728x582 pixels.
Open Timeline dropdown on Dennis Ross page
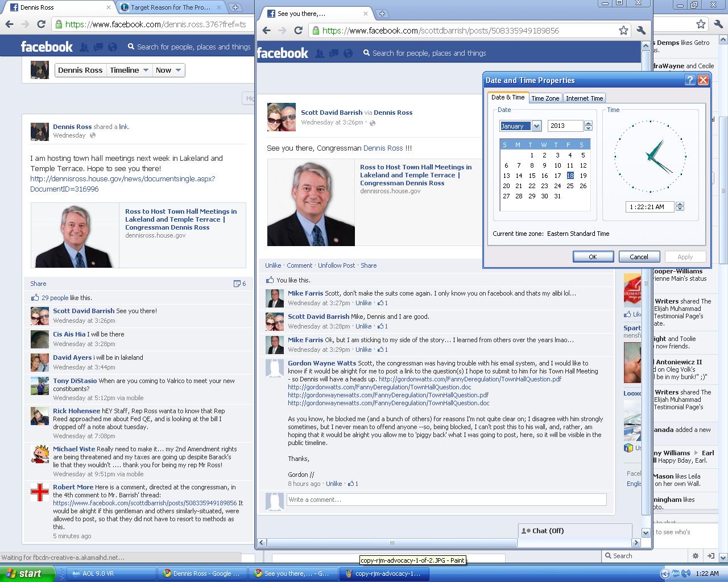click(129, 70)
